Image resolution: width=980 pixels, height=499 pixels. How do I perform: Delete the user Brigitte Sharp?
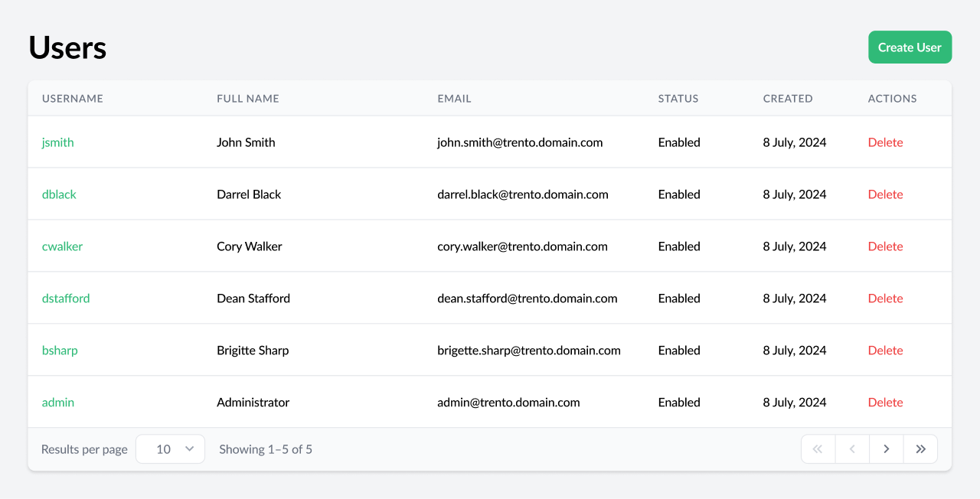(x=886, y=351)
